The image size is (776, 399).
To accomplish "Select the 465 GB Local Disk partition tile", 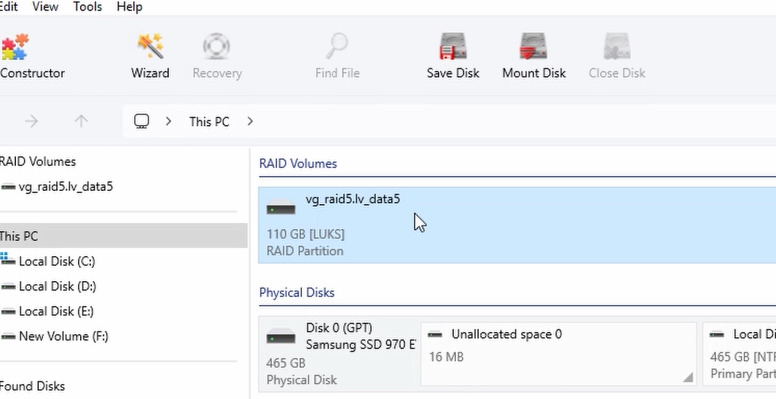I will 739,354.
